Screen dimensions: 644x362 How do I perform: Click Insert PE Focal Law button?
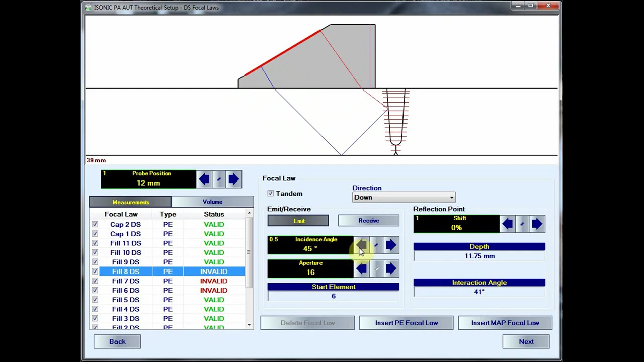coord(407,323)
